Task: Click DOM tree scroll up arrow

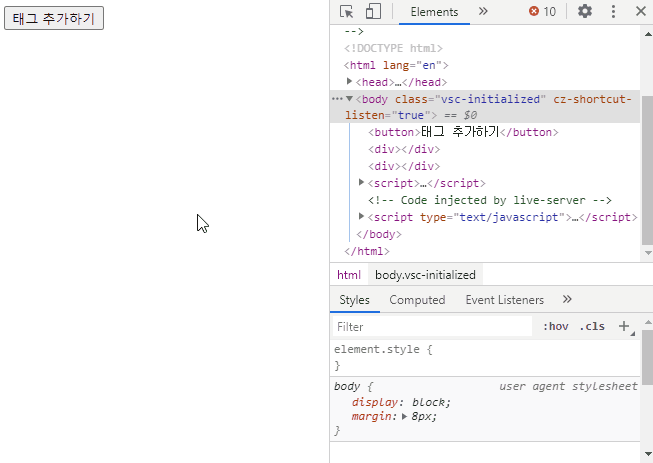Action: tap(648, 34)
